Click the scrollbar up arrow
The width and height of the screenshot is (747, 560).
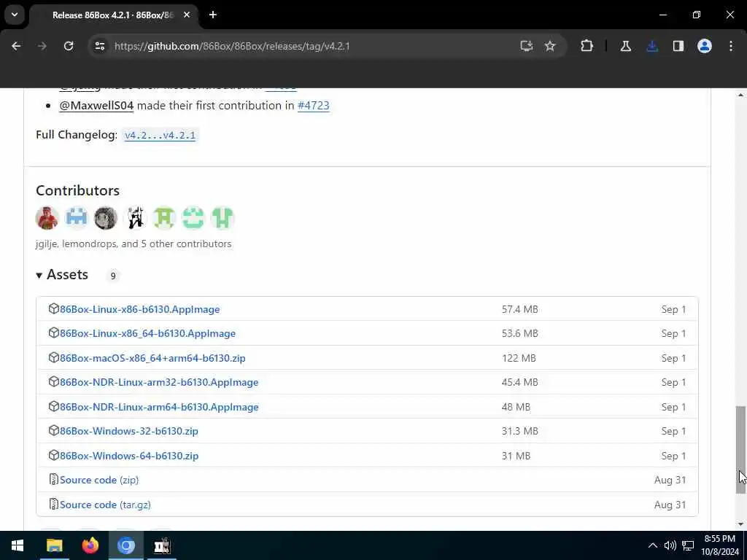740,96
